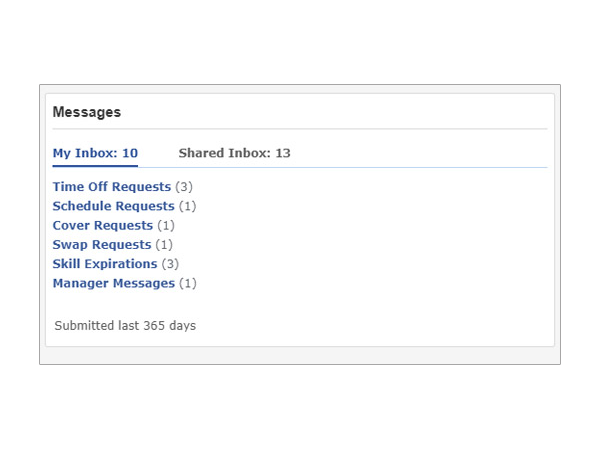The image size is (600, 450).
Task: Click the count next to Schedule Requests
Action: [x=188, y=206]
